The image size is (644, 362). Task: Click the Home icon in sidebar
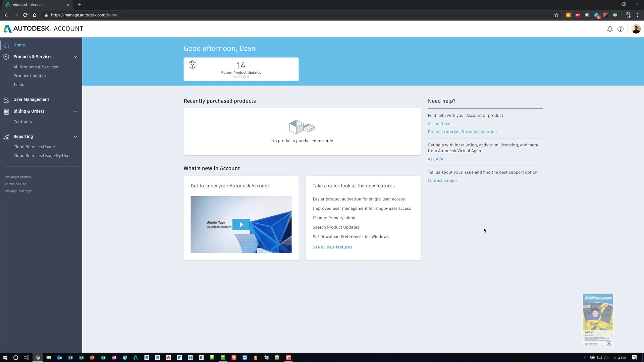(x=6, y=45)
